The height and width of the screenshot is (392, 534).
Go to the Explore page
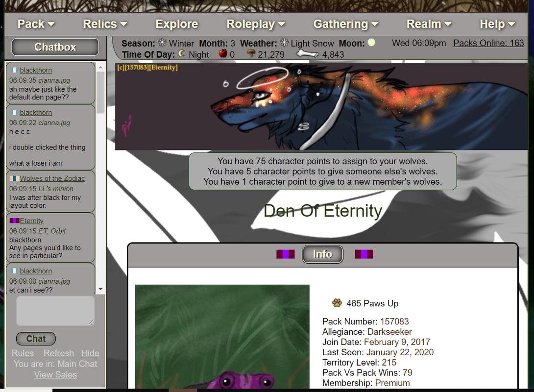[177, 24]
